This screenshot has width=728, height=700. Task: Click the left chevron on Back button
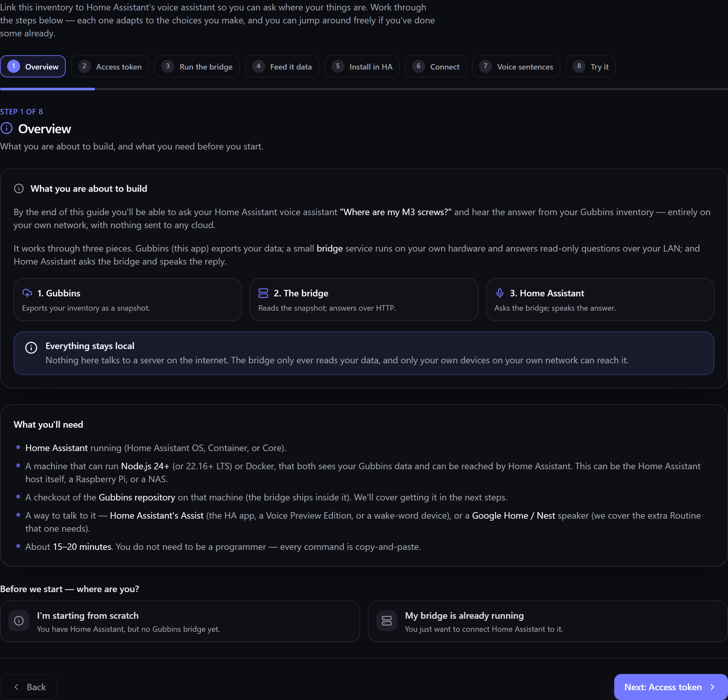pyautogui.click(x=16, y=687)
